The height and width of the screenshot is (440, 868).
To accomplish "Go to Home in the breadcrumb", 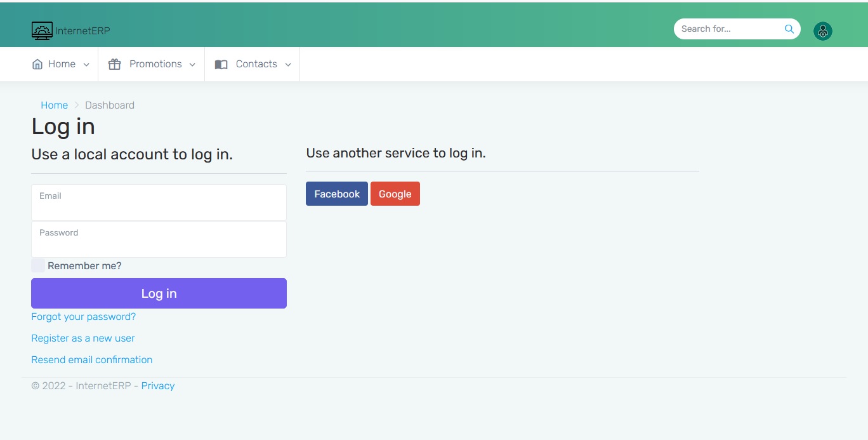I will (x=55, y=105).
